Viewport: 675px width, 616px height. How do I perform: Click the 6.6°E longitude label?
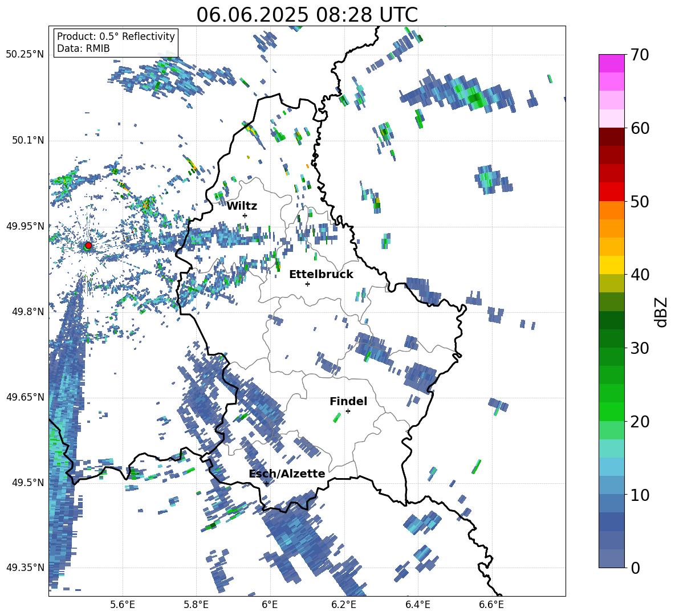point(491,605)
